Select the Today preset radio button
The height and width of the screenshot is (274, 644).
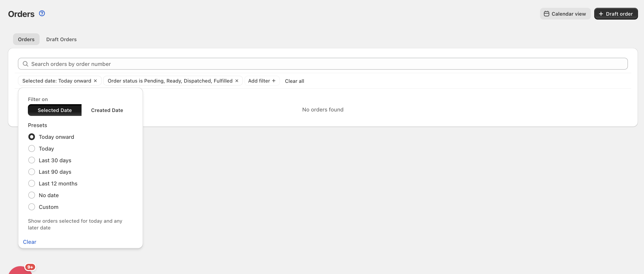click(32, 148)
